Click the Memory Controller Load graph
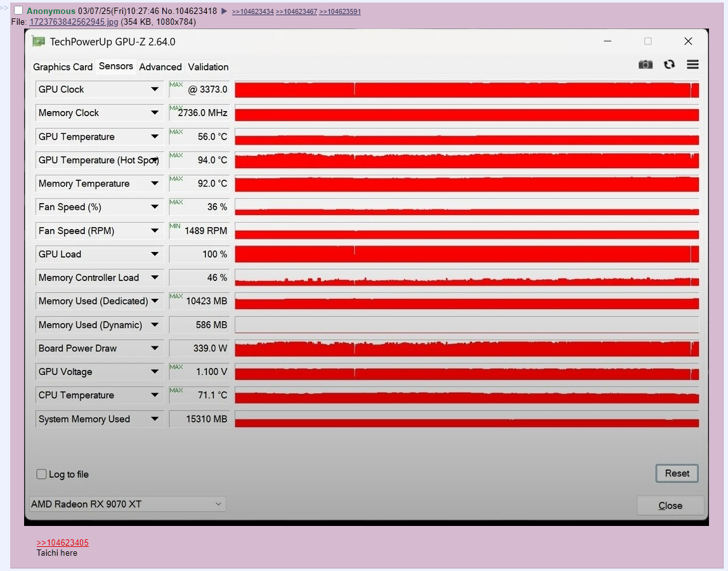The height and width of the screenshot is (571, 728). point(467,277)
